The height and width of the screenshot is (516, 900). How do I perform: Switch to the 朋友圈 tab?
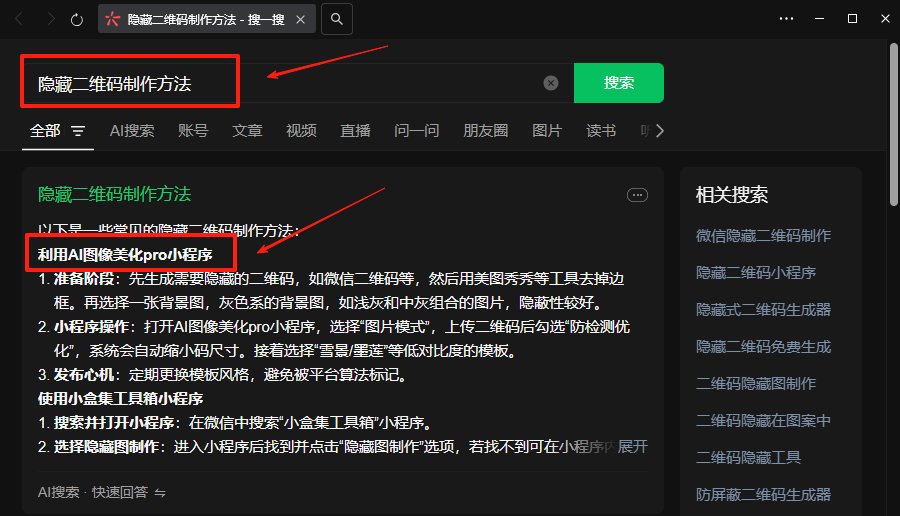tap(486, 131)
